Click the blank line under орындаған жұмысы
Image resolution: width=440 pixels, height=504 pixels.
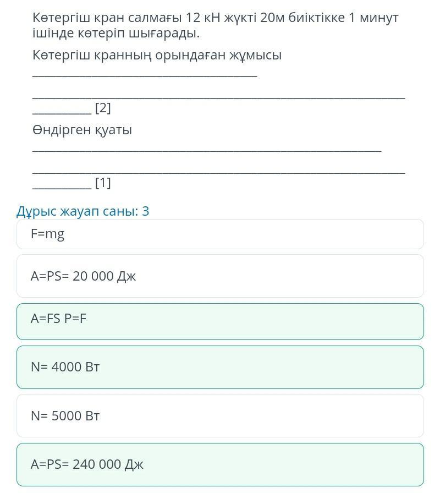point(145,75)
